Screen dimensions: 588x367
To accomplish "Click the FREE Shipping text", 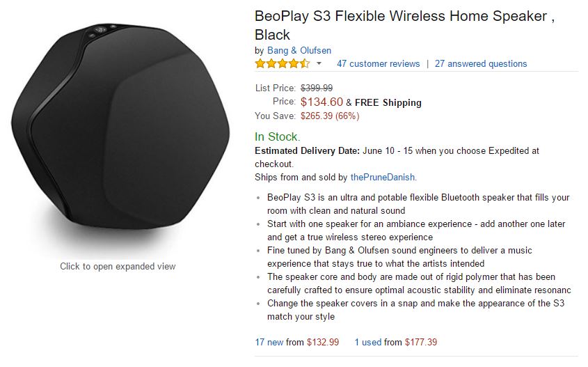I will 388,102.
